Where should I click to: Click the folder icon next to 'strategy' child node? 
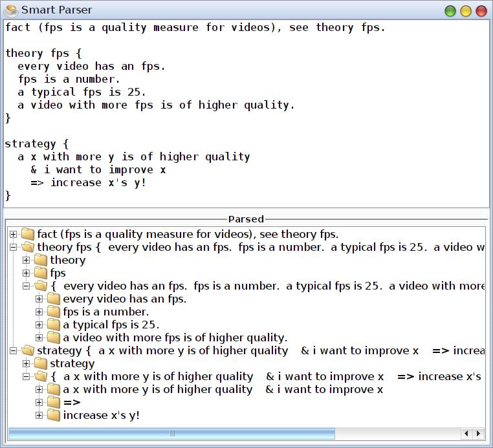click(41, 363)
